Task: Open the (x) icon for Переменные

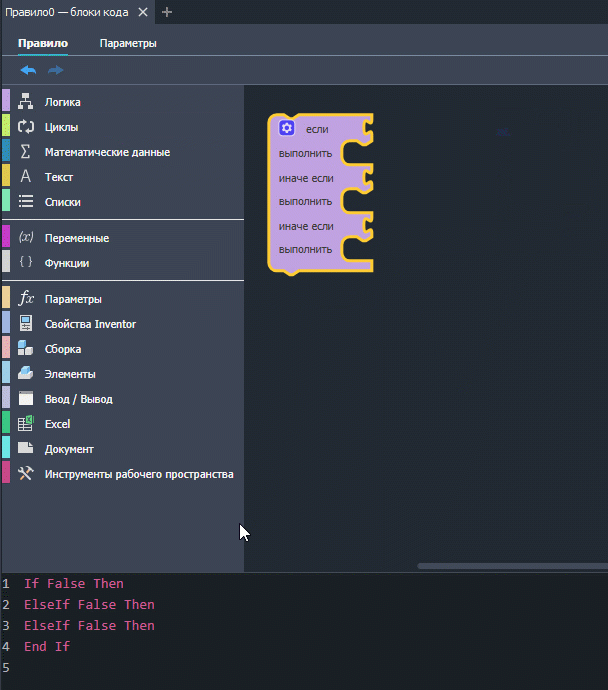Action: click(x=26, y=238)
